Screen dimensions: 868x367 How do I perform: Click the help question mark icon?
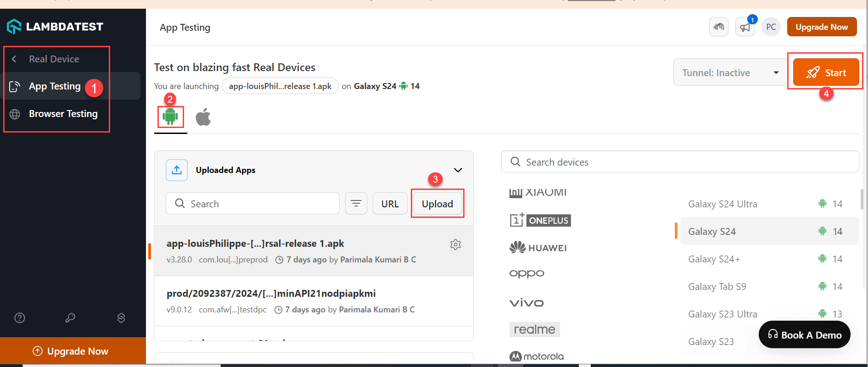20,318
